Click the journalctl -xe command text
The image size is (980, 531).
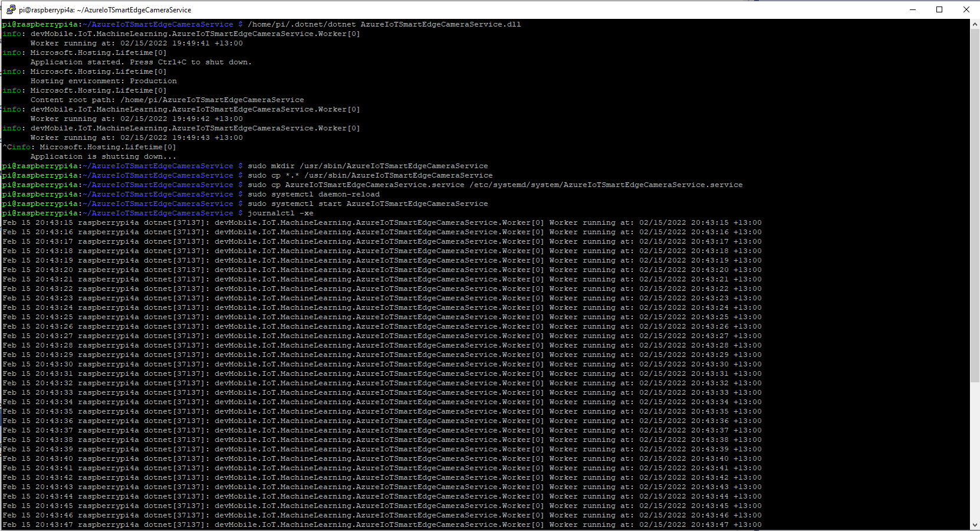click(x=280, y=213)
